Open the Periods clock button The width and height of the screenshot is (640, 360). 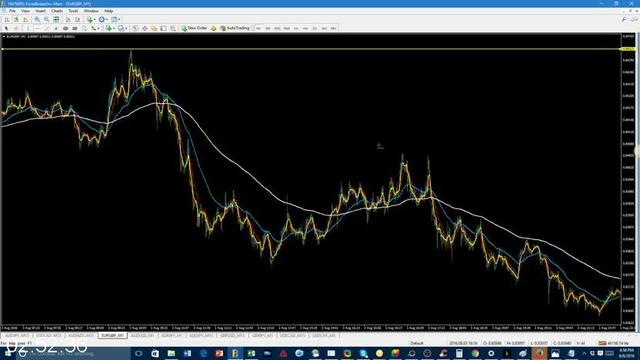point(102,20)
